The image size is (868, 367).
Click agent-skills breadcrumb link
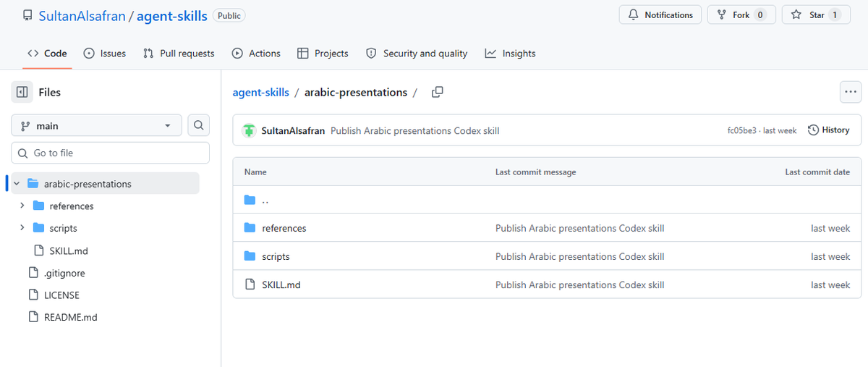pyautogui.click(x=260, y=92)
